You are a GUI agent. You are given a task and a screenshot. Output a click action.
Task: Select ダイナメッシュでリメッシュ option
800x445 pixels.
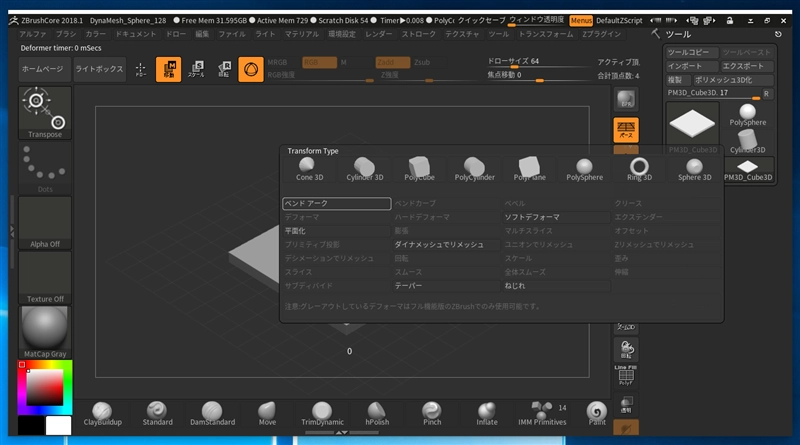(446, 245)
